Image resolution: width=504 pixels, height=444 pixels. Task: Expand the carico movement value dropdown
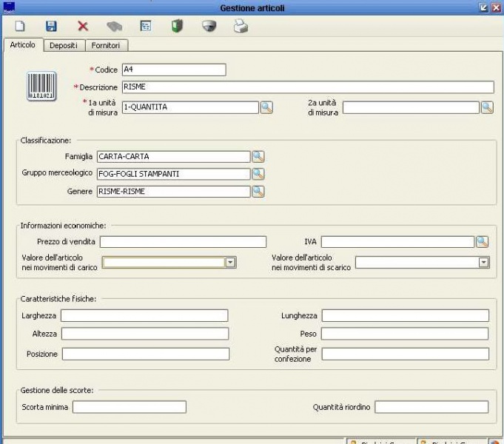(229, 262)
